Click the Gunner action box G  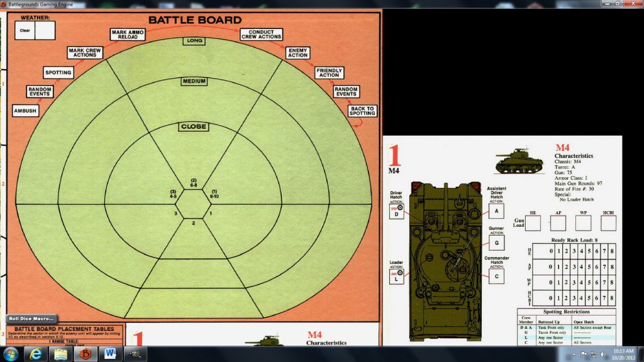(496, 243)
